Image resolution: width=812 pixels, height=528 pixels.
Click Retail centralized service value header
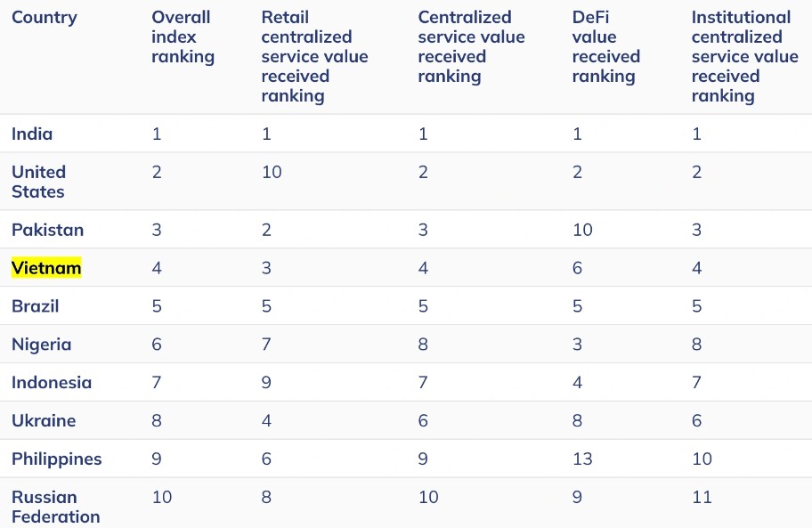pos(314,56)
